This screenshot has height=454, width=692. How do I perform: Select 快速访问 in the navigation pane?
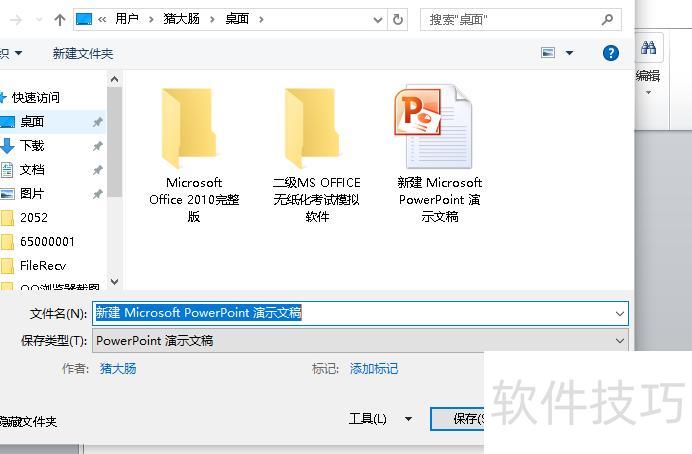(35, 98)
